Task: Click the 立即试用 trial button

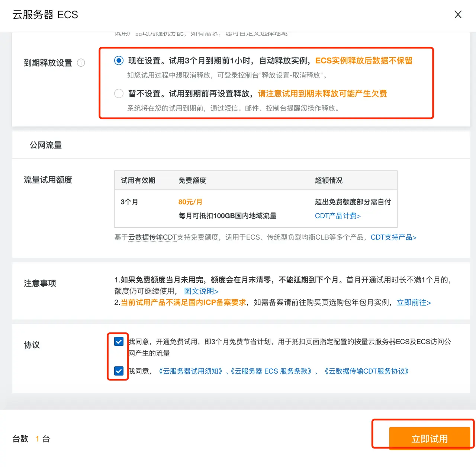Action: click(x=430, y=439)
